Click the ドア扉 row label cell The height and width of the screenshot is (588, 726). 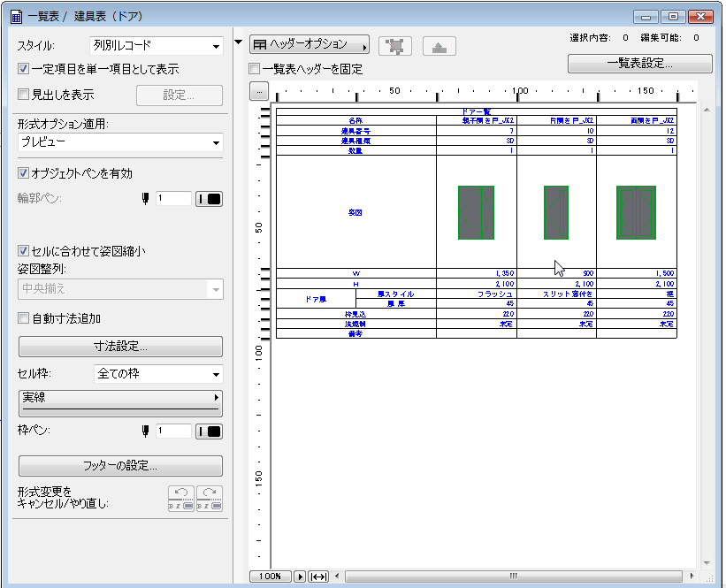[316, 299]
